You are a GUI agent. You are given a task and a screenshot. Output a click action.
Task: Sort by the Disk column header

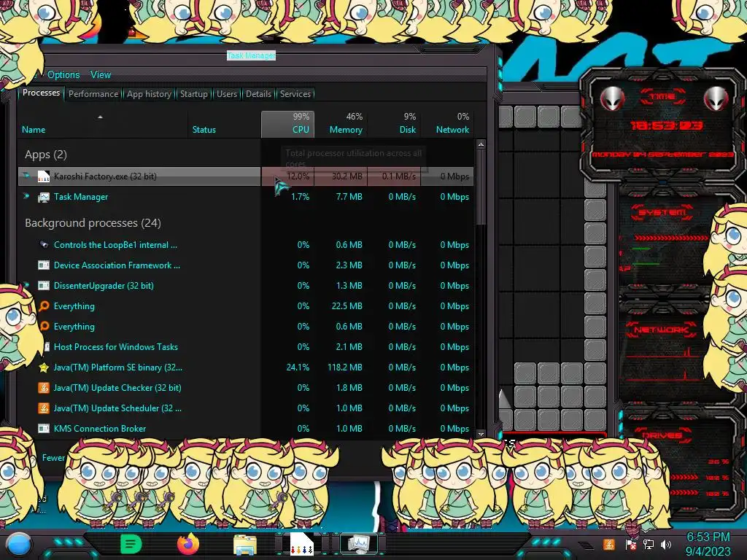coord(395,124)
